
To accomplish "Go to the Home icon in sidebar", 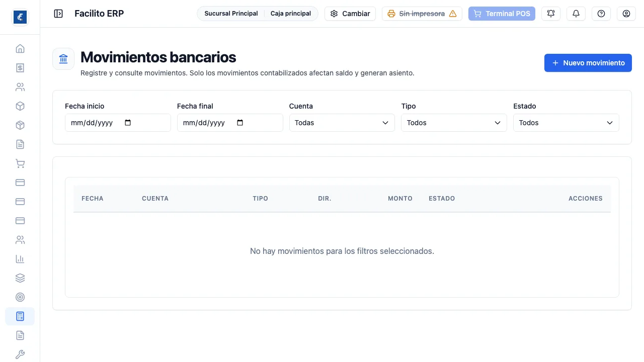I will pyautogui.click(x=20, y=49).
